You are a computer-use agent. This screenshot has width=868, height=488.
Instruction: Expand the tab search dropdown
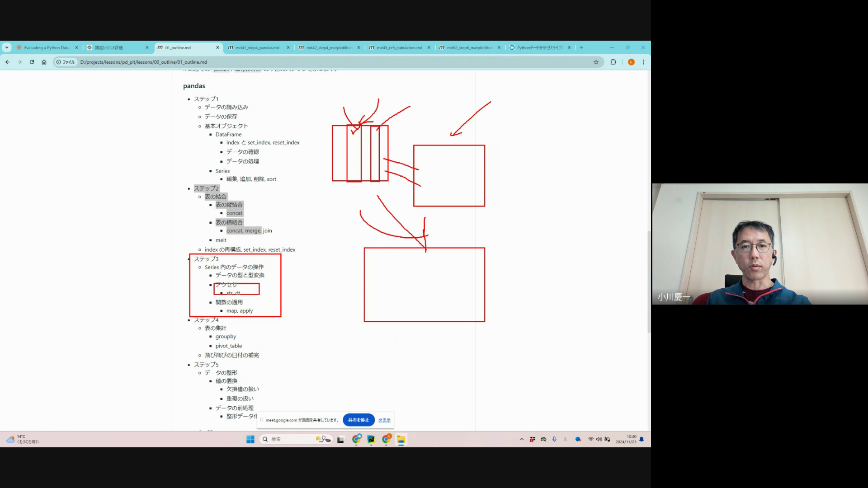tap(6, 47)
